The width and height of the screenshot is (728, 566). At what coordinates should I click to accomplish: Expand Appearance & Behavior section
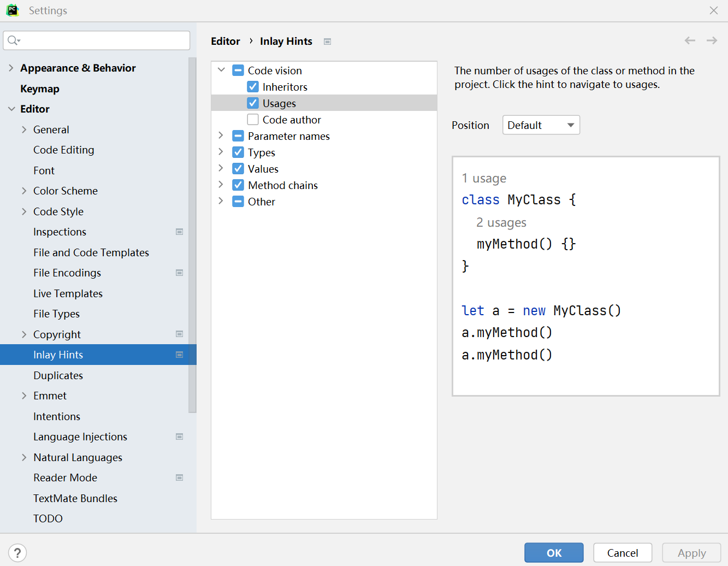pyautogui.click(x=11, y=68)
